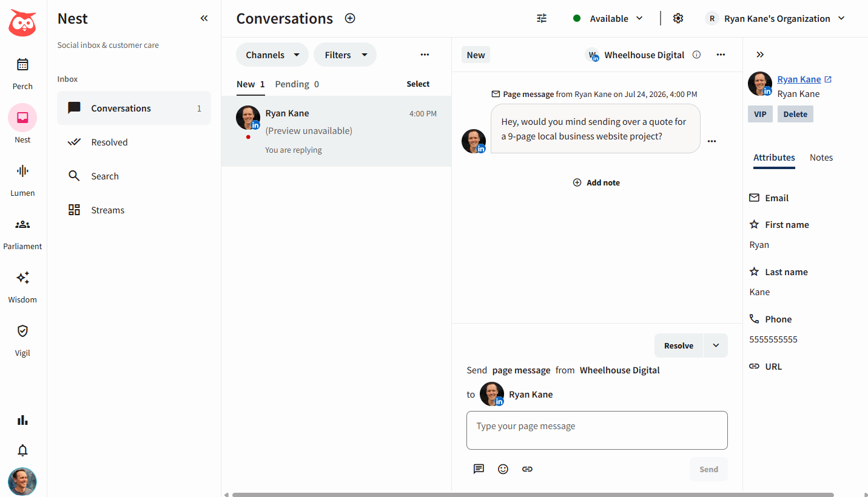Click the VIP tag button

click(760, 114)
